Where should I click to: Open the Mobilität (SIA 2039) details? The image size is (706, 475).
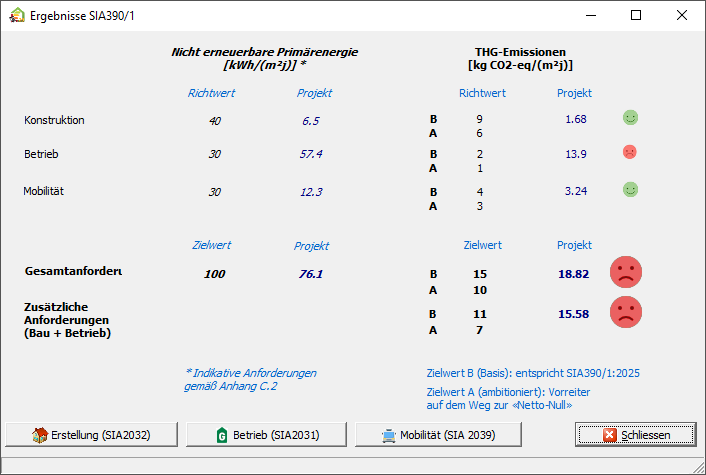(438, 434)
